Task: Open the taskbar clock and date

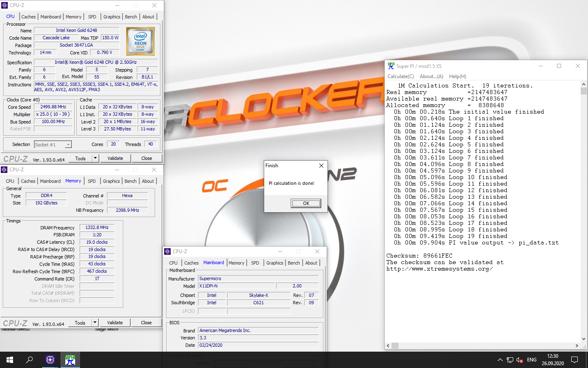Action: (553, 360)
